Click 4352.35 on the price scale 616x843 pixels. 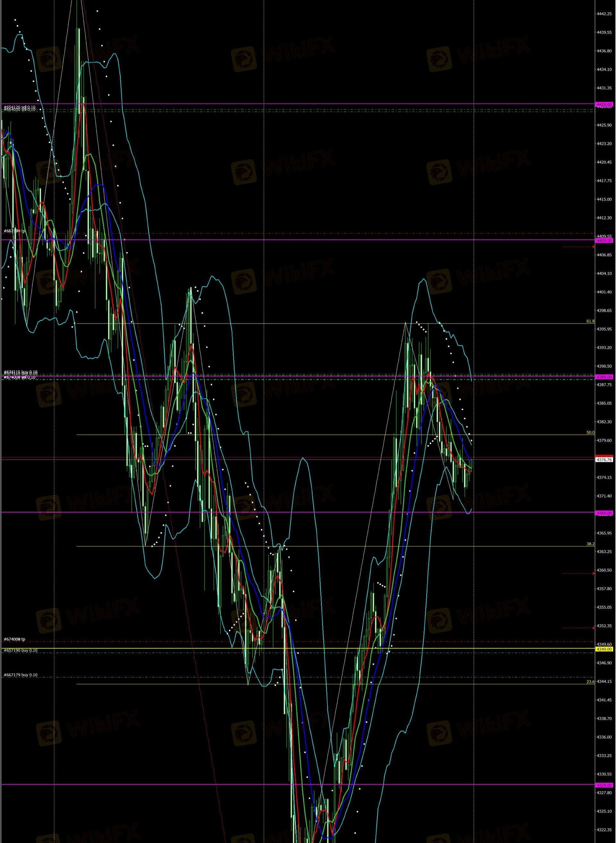(x=604, y=626)
